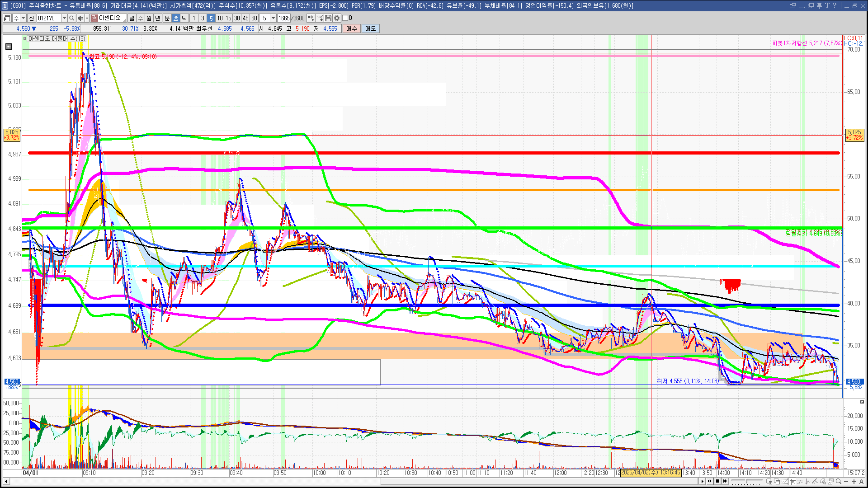The image size is (868, 488).
Task: Open the stock code 012170 dropdown
Action: (x=64, y=18)
